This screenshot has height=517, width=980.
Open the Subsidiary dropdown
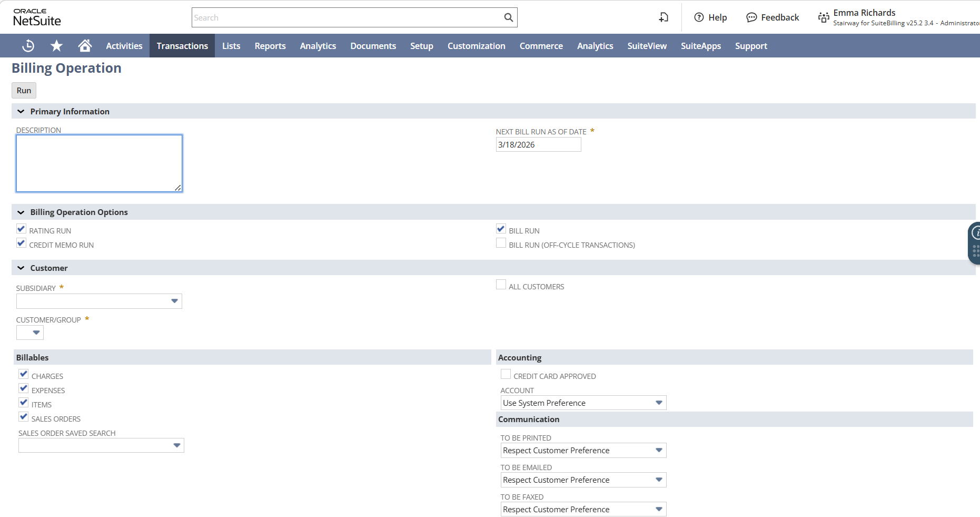click(x=174, y=301)
